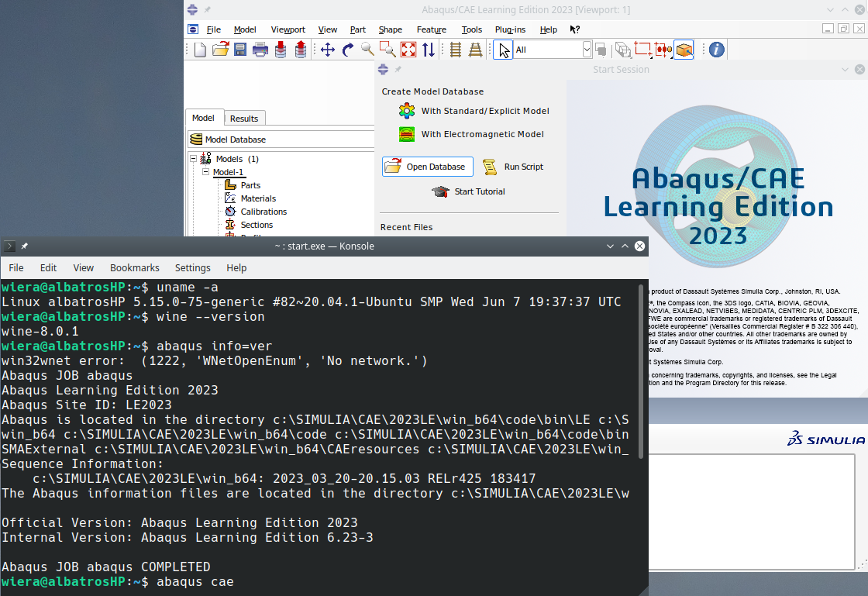Collapse the Models tree node
This screenshot has height=596, width=868.
[x=193, y=158]
